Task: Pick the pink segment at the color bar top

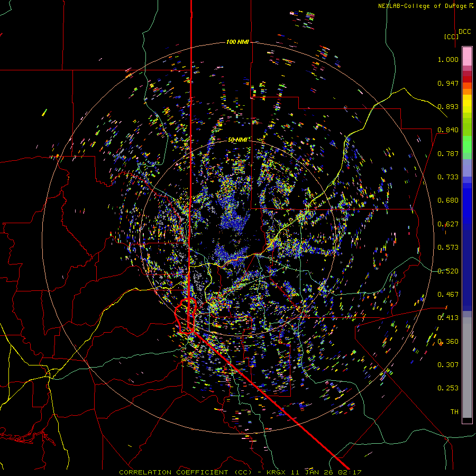Action: pyautogui.click(x=467, y=56)
